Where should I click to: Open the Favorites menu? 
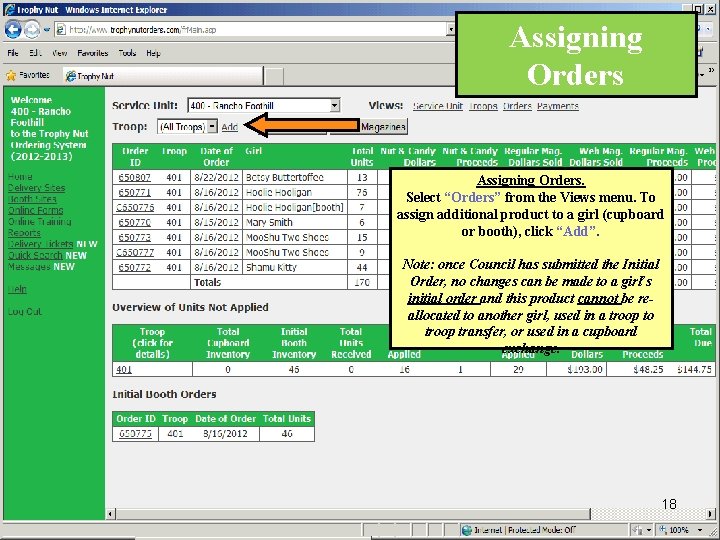pos(92,53)
